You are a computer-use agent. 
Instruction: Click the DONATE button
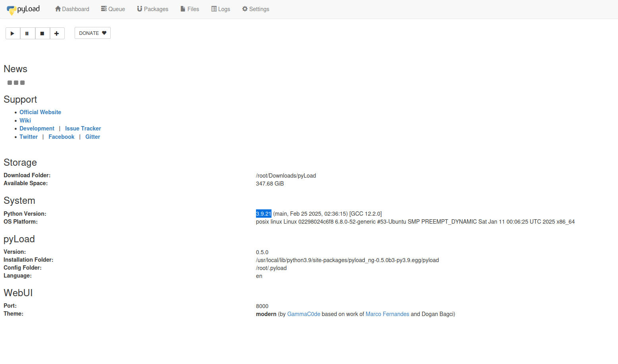tap(92, 33)
